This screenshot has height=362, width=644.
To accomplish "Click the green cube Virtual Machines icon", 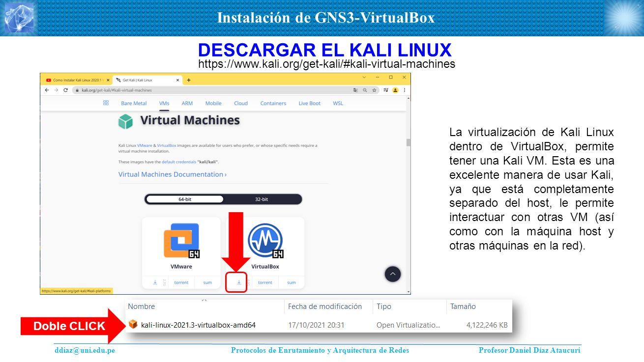I will (126, 121).
